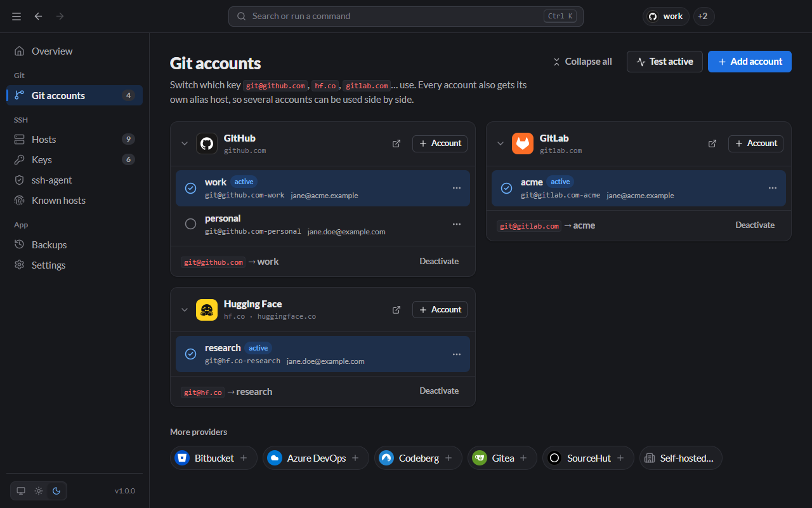Open more options for acme account
This screenshot has height=508, width=812.
pyautogui.click(x=773, y=188)
